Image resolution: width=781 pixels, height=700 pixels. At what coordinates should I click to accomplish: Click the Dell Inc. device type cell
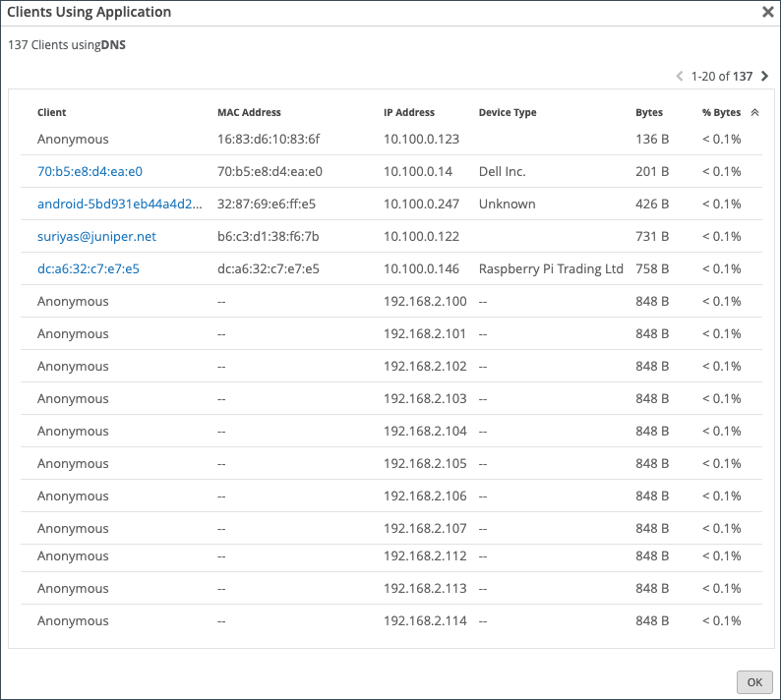pyautogui.click(x=503, y=171)
